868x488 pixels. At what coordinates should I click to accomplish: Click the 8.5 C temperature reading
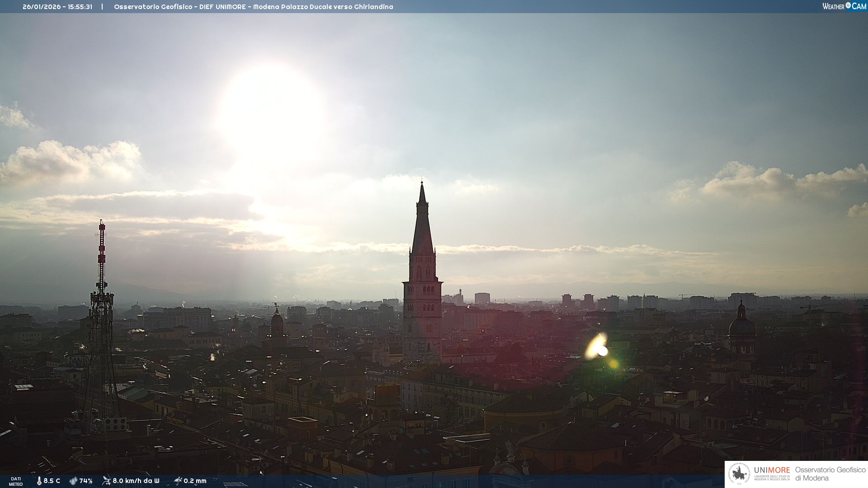[x=52, y=481]
